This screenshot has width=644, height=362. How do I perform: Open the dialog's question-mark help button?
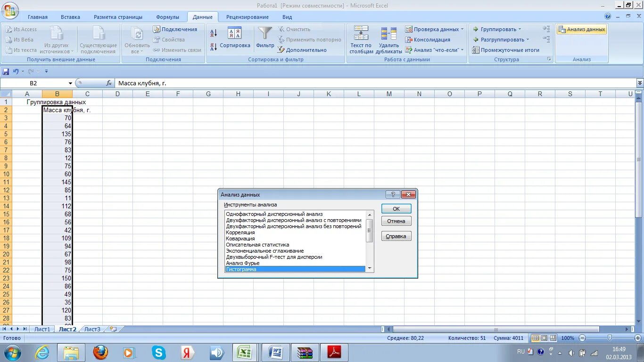393,194
